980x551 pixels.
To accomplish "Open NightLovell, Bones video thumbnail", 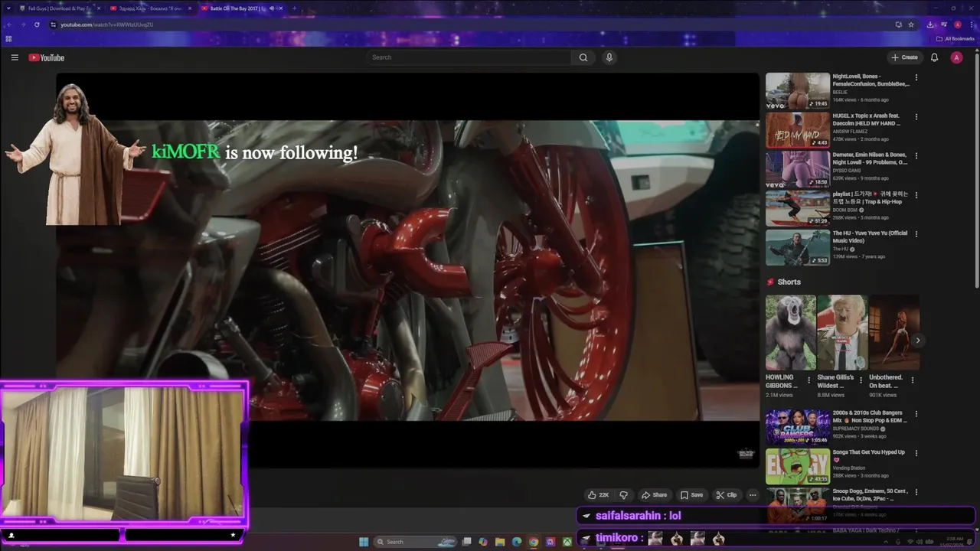I will click(798, 90).
